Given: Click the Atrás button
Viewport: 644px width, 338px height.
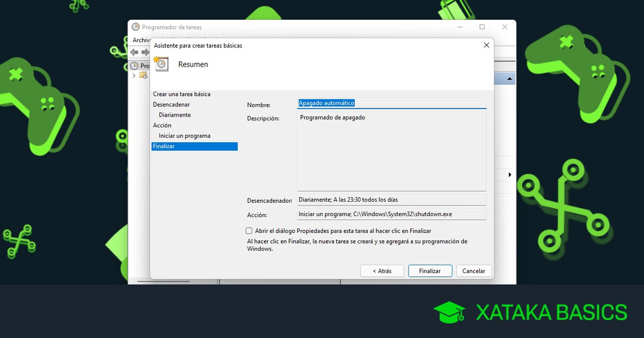Looking at the screenshot, I should 382,271.
